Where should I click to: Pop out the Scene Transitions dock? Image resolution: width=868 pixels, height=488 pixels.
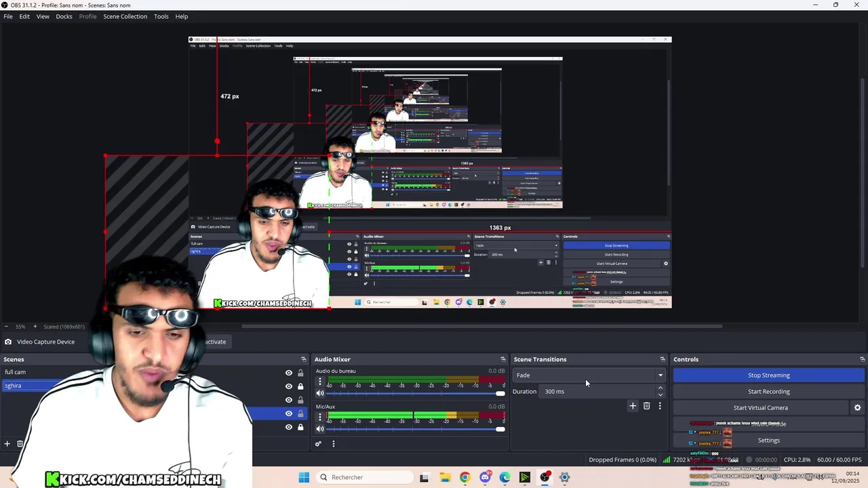point(663,359)
